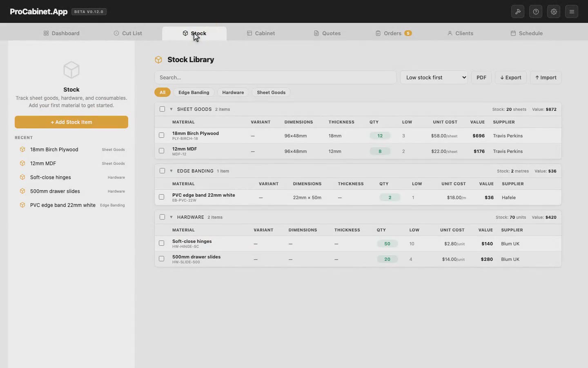Viewport: 588px width, 368px height.
Task: Click quantity badge 2 for PVC edge band
Action: [390, 197]
